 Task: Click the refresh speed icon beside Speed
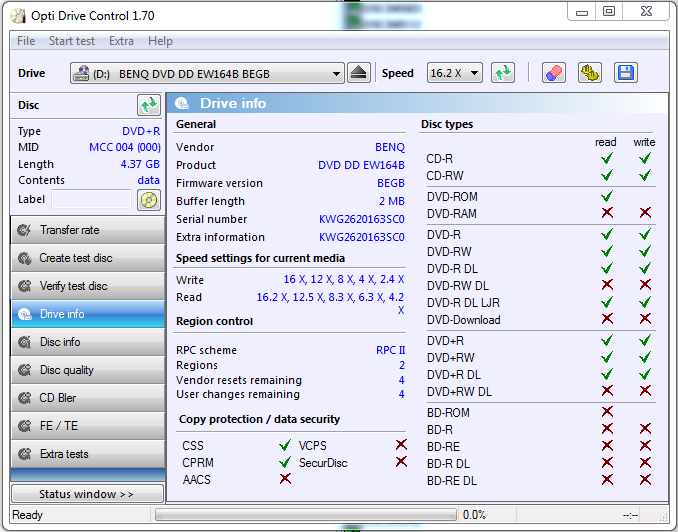point(503,73)
